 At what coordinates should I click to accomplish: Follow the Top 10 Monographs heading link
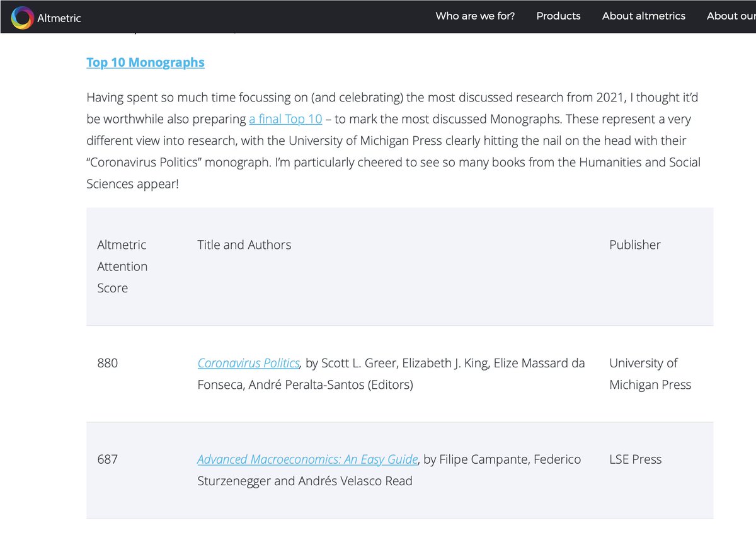(x=146, y=62)
